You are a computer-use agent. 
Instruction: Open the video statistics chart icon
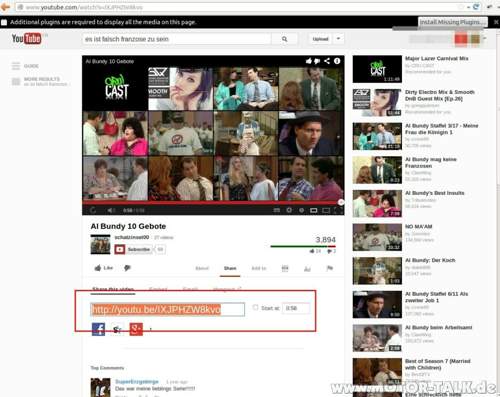pyautogui.click(x=307, y=268)
